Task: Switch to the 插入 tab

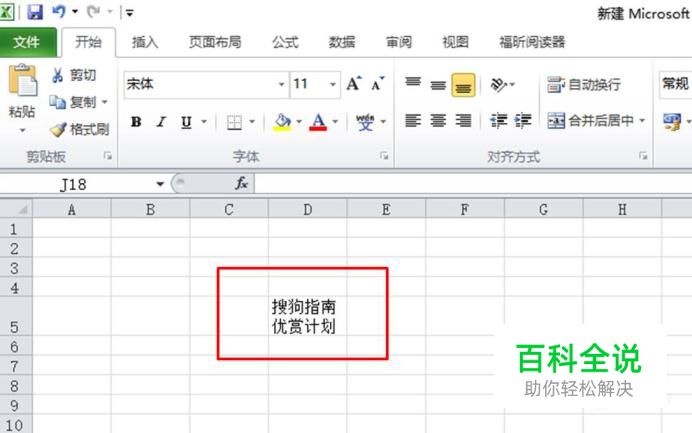Action: coord(145,42)
